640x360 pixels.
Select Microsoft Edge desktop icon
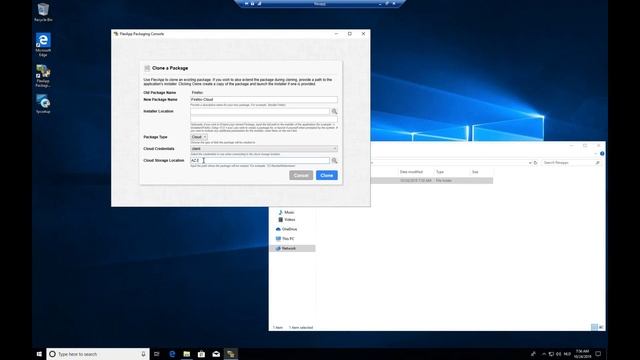[x=43, y=44]
